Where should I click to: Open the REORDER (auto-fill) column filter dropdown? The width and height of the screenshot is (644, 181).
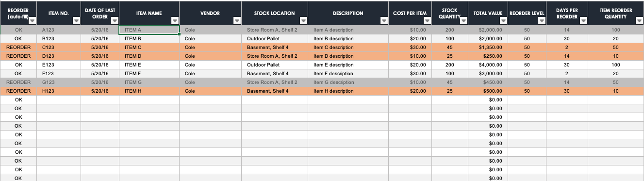[32, 21]
